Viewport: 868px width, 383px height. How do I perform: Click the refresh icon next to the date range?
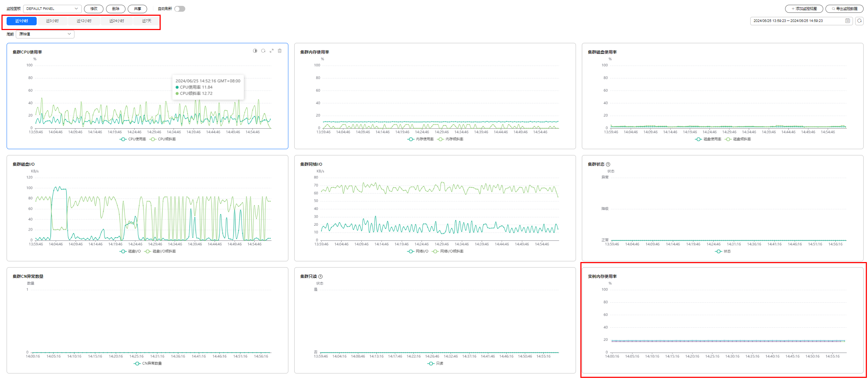tap(859, 21)
